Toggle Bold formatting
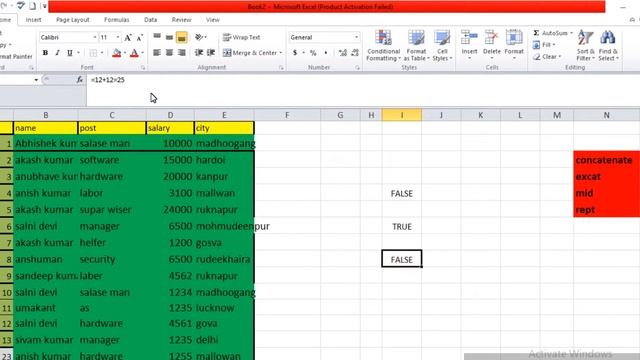 [x=45, y=53]
